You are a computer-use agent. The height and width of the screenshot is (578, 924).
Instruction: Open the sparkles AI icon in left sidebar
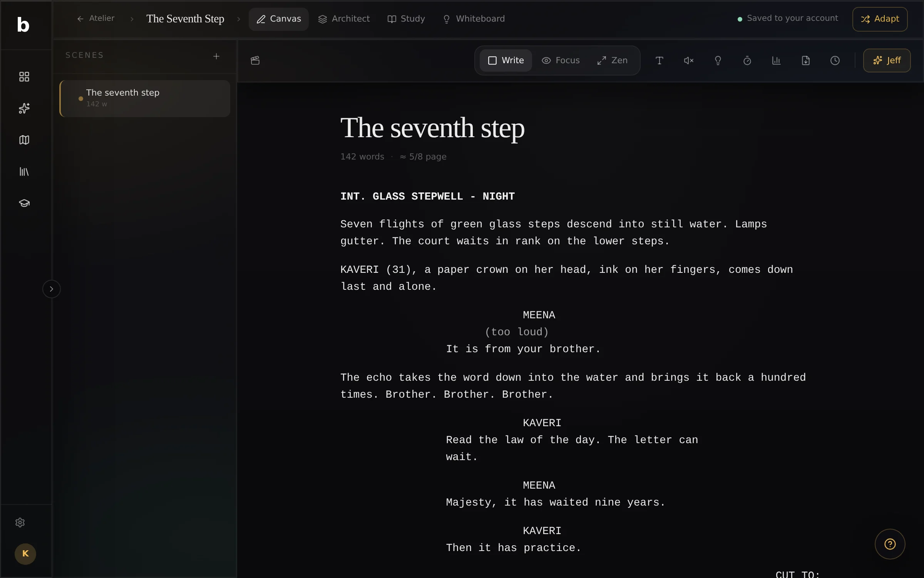click(24, 108)
